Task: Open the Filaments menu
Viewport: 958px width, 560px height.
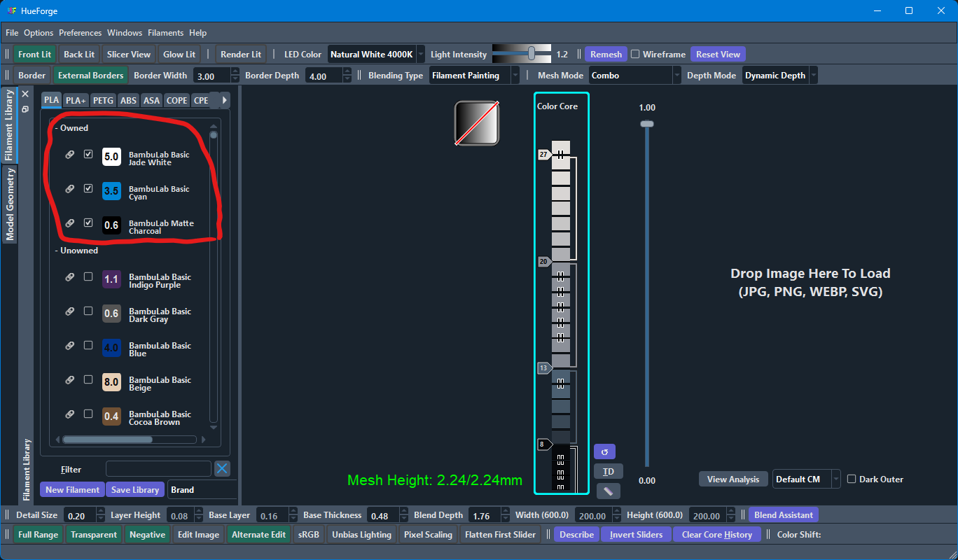Action: (165, 33)
